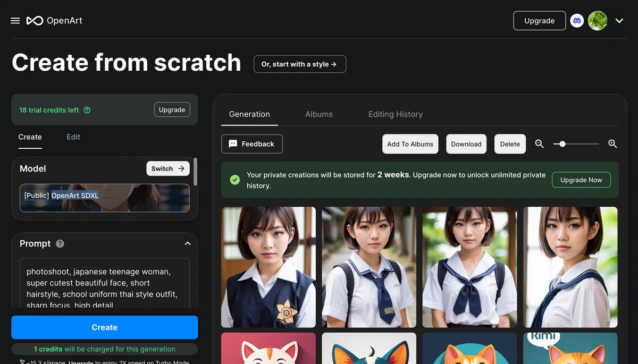Click the zoom out magnifier icon

pyautogui.click(x=539, y=144)
